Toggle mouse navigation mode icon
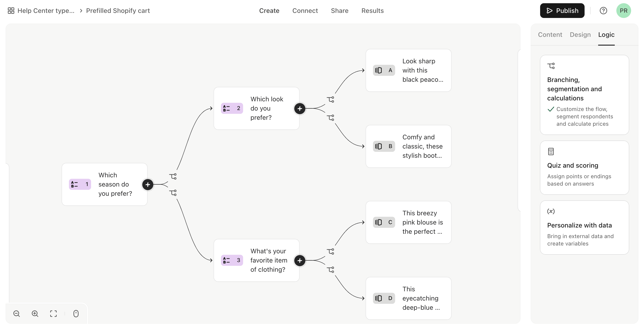The width and height of the screenshot is (644, 327). click(x=76, y=313)
